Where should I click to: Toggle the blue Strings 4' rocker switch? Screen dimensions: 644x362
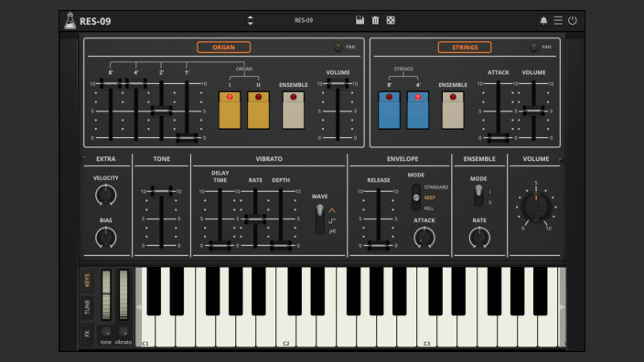coord(418,110)
